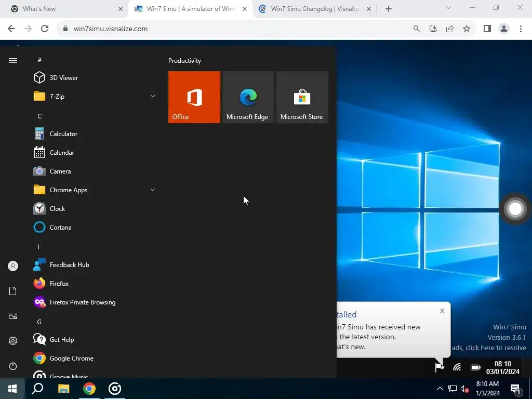The width and height of the screenshot is (532, 399).
Task: Click the simulator battery icon
Action: (x=476, y=367)
